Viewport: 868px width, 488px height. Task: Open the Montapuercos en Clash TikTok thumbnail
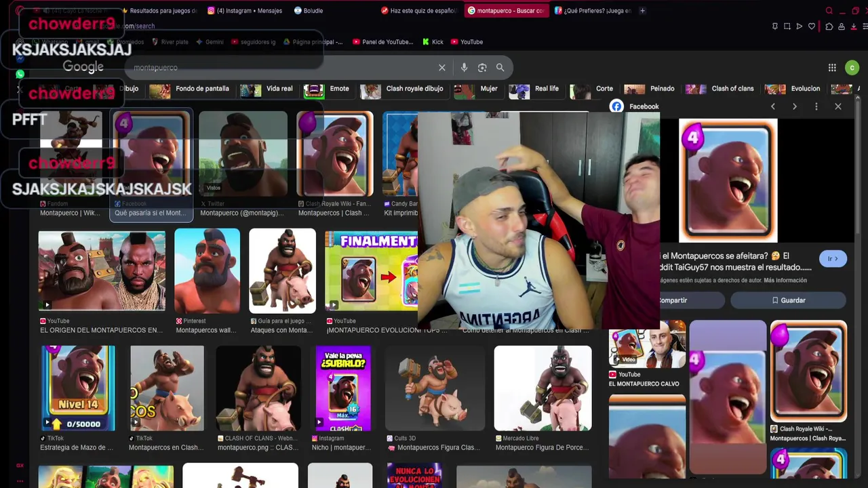coord(167,388)
